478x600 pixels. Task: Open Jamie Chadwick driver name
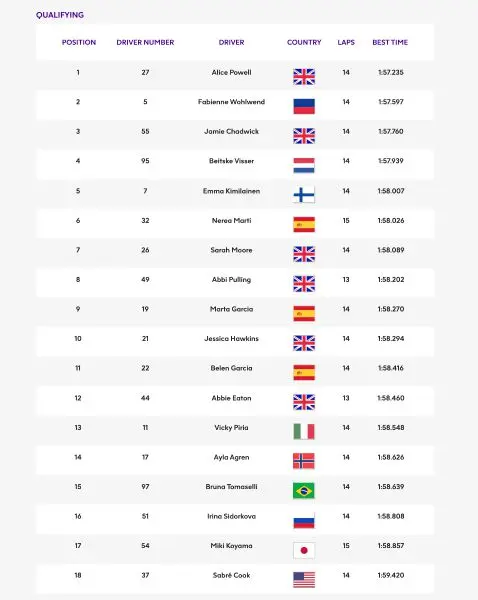(x=232, y=131)
